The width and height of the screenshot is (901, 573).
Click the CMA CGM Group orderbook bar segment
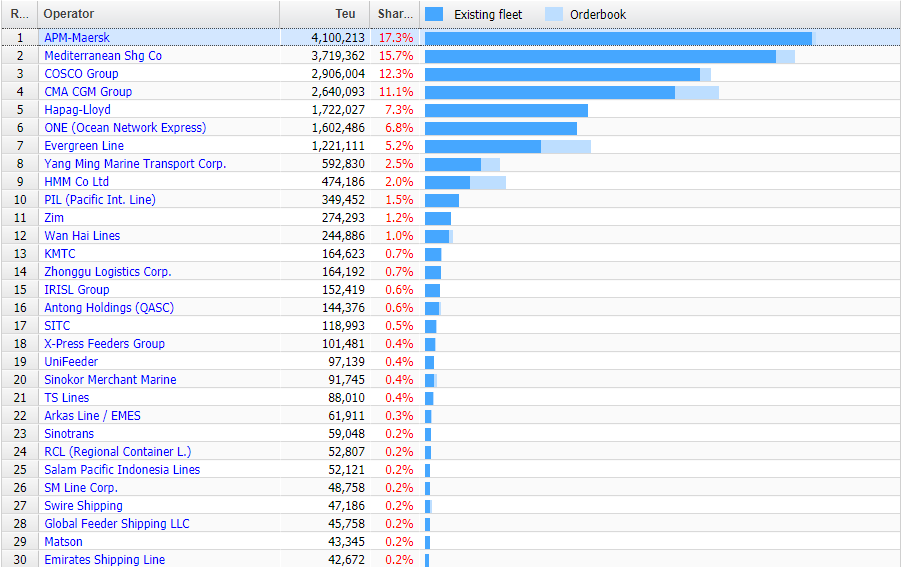(x=697, y=93)
